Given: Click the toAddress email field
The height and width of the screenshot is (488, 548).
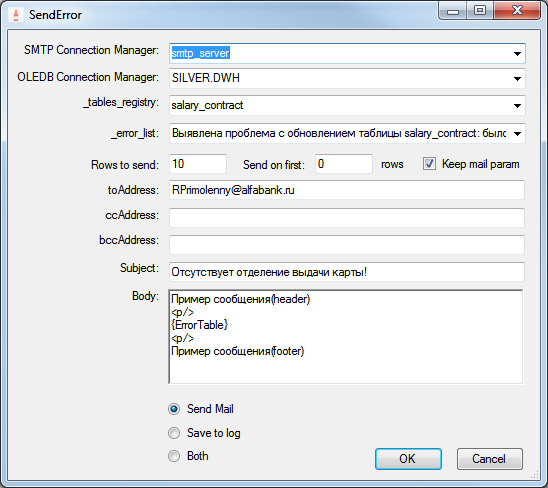Looking at the screenshot, I should click(347, 190).
